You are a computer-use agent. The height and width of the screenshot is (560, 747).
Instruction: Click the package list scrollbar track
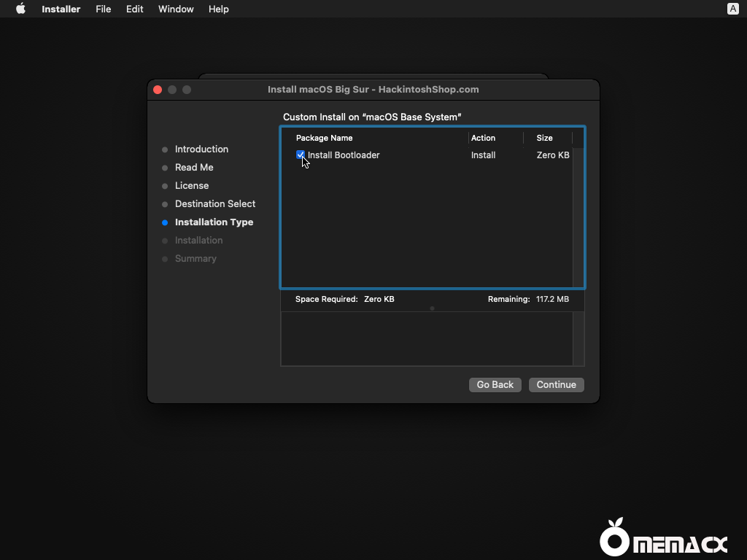click(578, 219)
